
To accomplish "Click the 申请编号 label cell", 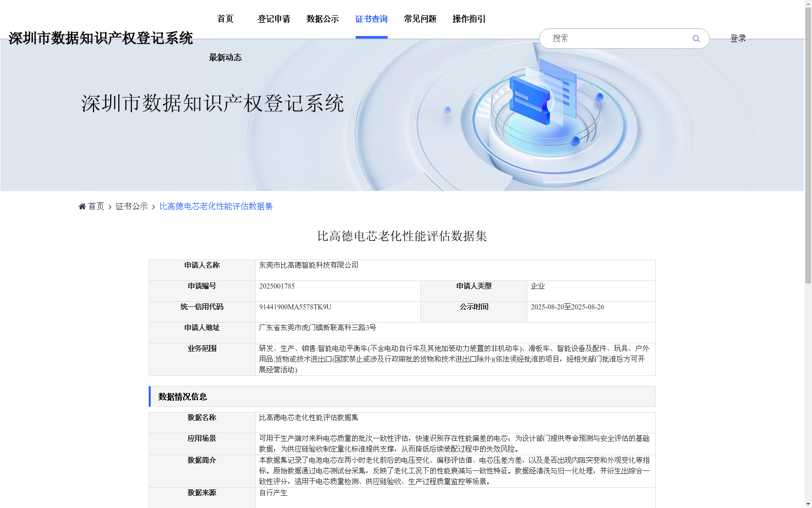I will [202, 291].
